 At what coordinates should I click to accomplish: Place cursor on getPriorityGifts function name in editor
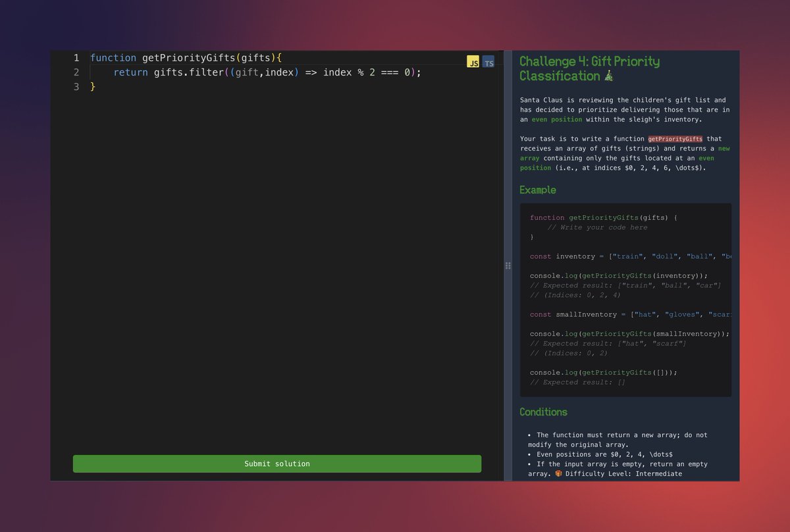pyautogui.click(x=189, y=58)
